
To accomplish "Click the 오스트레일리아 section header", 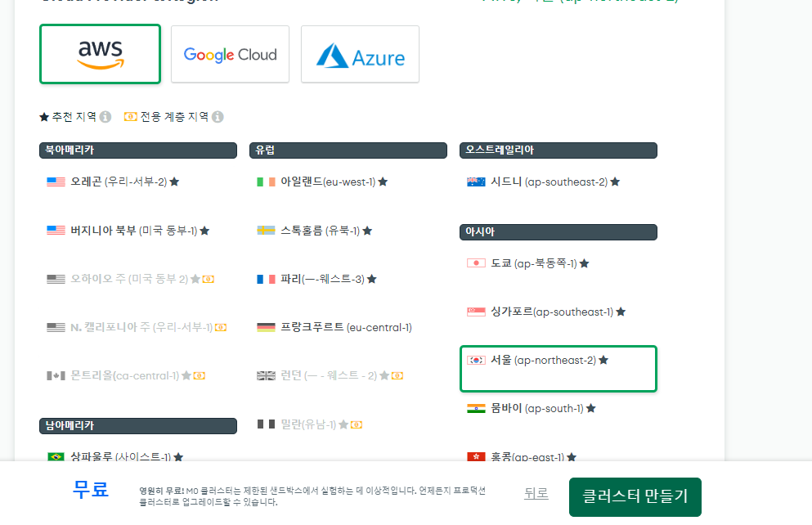I will [559, 150].
